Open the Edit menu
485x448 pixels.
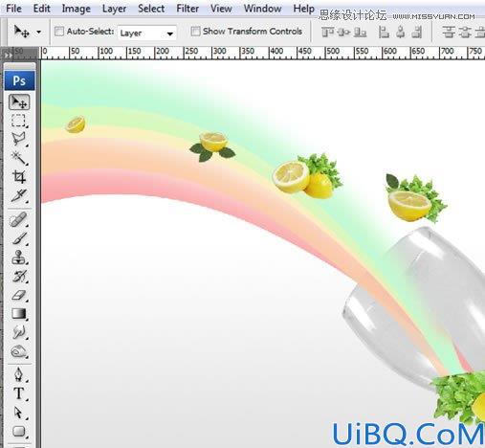42,9
